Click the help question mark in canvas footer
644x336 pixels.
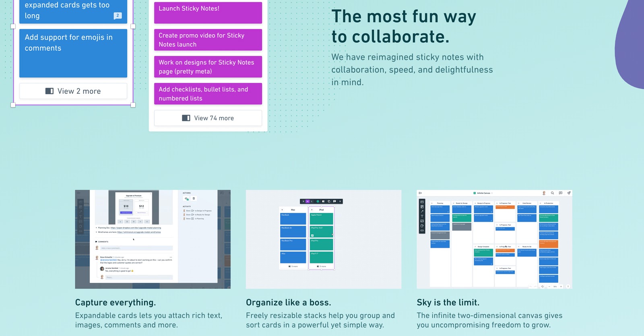coord(568,287)
